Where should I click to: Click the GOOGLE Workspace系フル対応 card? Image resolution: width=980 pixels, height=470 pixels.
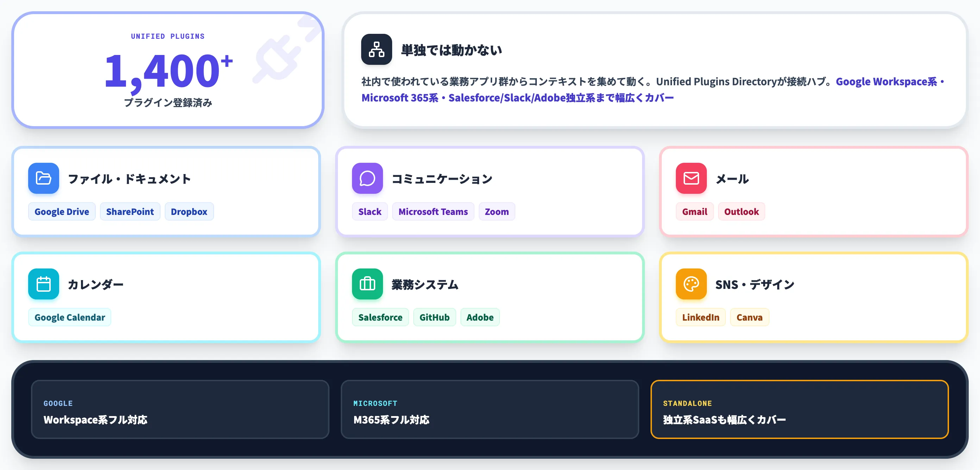[180, 409]
